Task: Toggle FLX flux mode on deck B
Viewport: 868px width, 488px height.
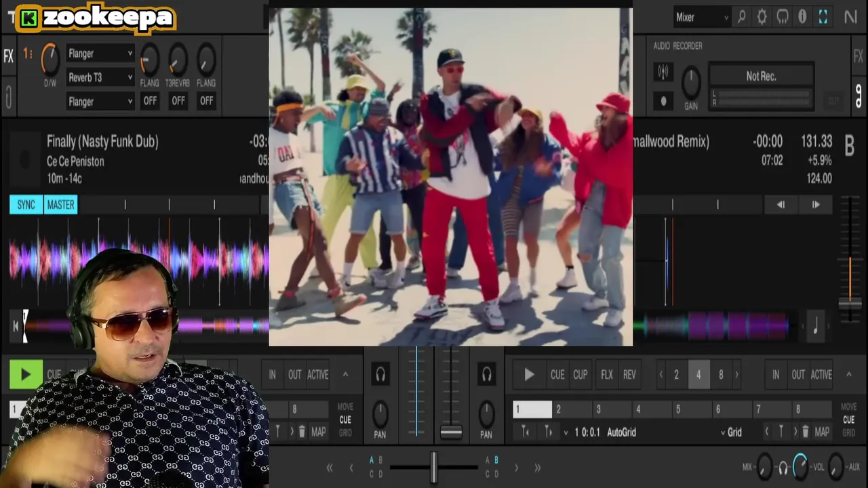Action: pyautogui.click(x=607, y=375)
